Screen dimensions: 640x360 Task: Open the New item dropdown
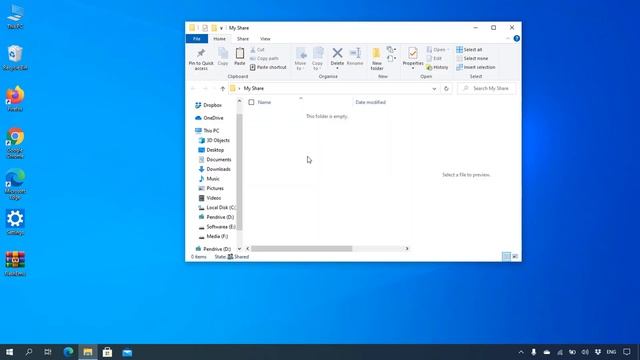coord(391,50)
